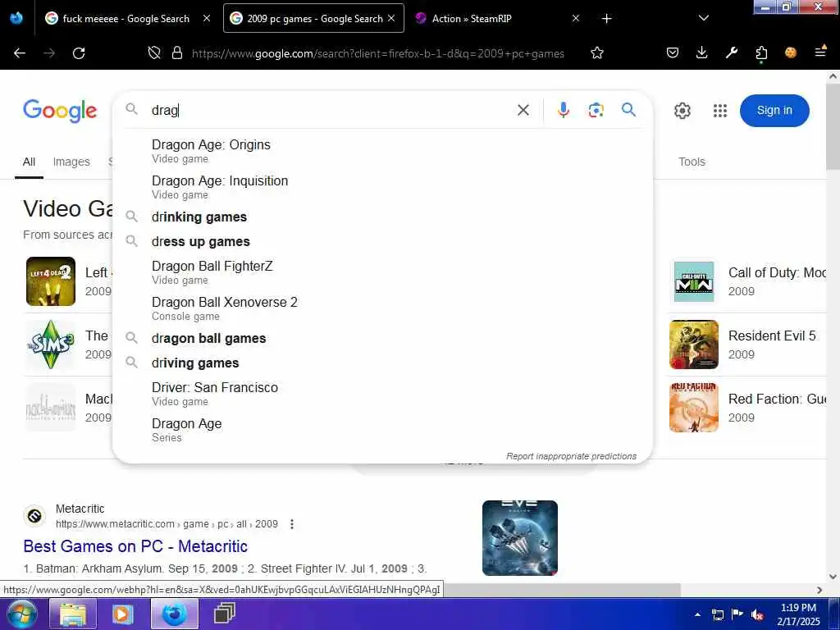Show hidden tray icons with the arrow

[697, 614]
